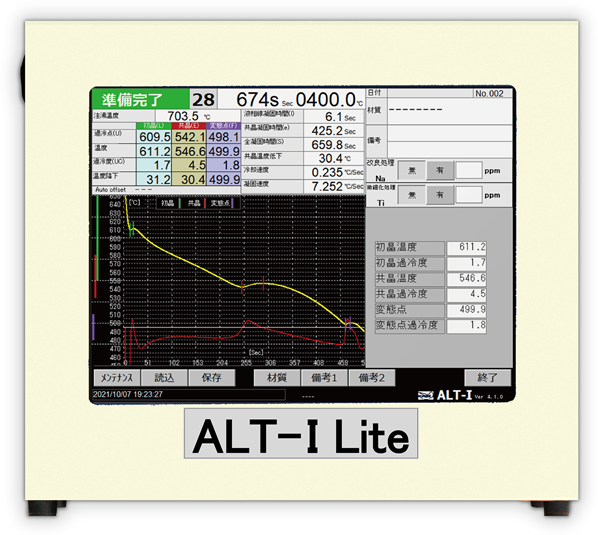The image size is (598, 535).
Task: Click the ALT-I Lite device nameplate
Action: coord(301,434)
